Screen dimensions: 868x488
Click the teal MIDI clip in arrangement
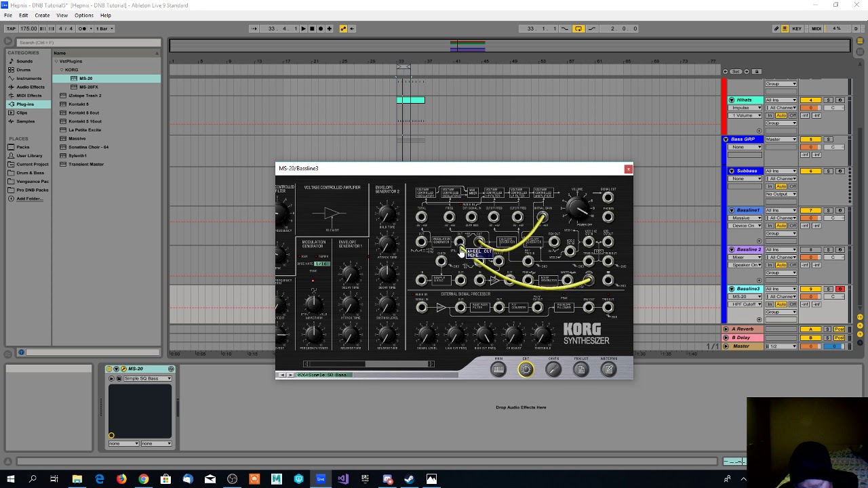pyautogui.click(x=411, y=100)
